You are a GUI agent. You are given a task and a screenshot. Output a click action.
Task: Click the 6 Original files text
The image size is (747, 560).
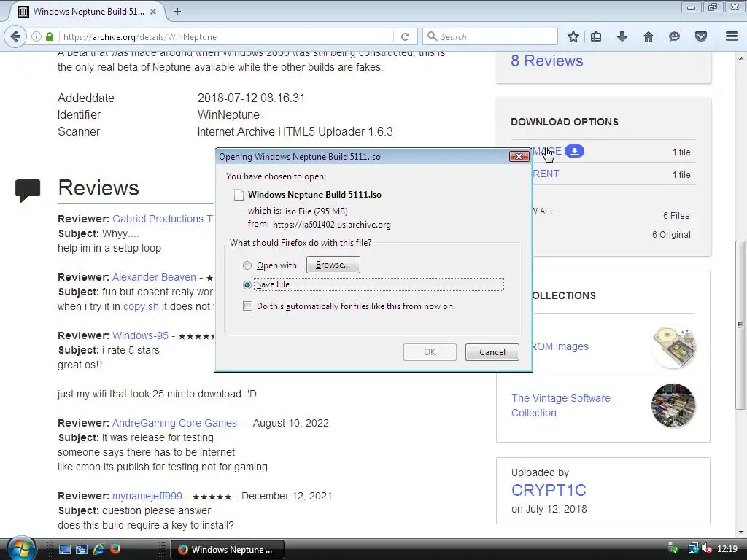coord(671,234)
